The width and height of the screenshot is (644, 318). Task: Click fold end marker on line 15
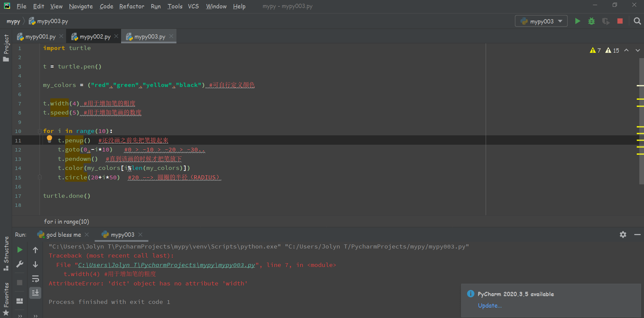click(x=40, y=177)
